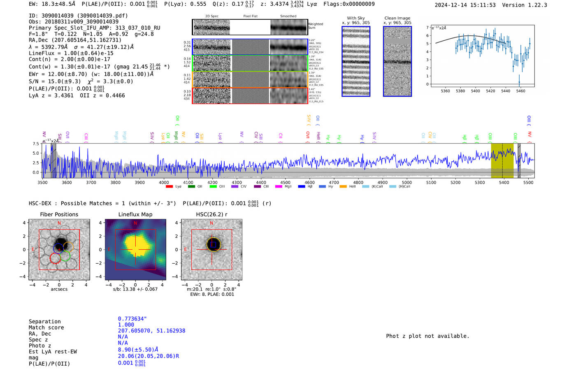Click the red Lyα legend swatch
This screenshot has width=576, height=392.
[x=169, y=187]
